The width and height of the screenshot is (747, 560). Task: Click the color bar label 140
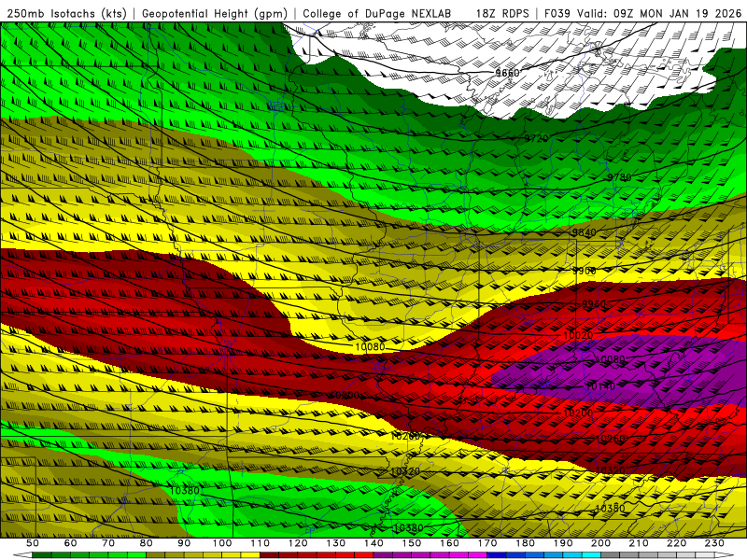tap(373, 543)
